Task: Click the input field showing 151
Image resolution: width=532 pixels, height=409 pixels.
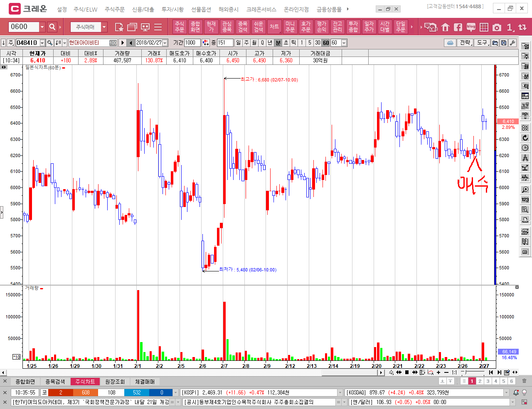Action: coord(225,43)
